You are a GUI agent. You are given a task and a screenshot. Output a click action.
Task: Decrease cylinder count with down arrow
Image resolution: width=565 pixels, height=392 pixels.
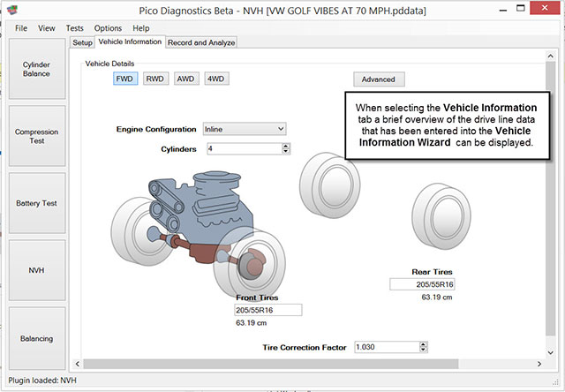(x=286, y=151)
